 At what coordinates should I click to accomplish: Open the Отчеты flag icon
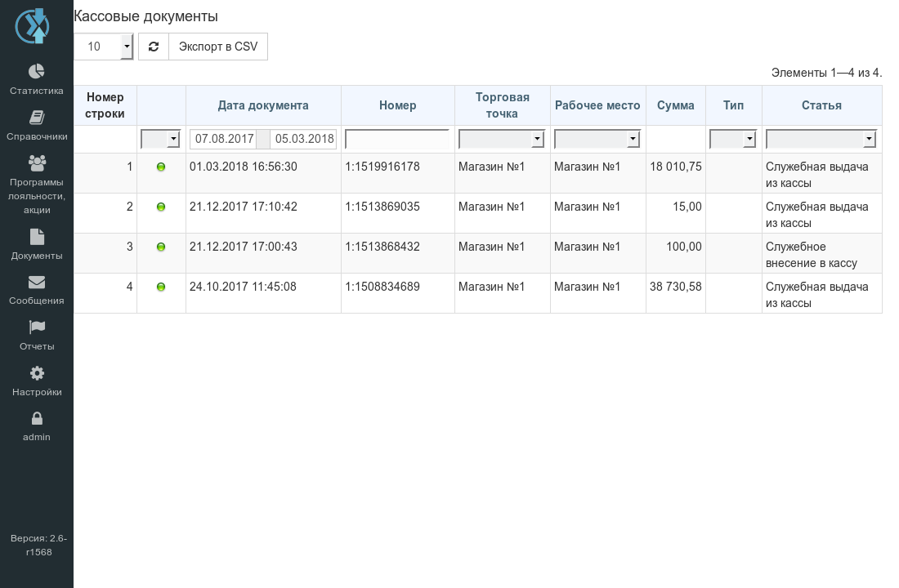coord(37,327)
